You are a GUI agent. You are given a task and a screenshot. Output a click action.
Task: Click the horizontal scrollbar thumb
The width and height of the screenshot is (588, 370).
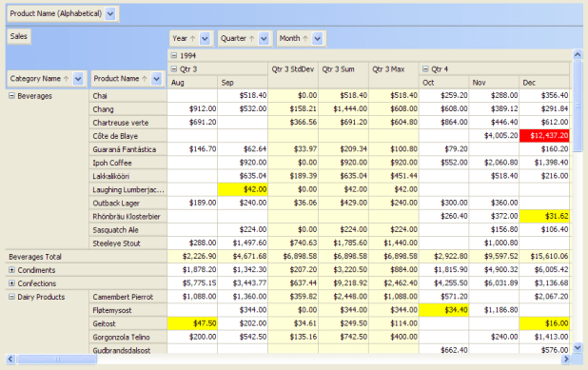57,360
